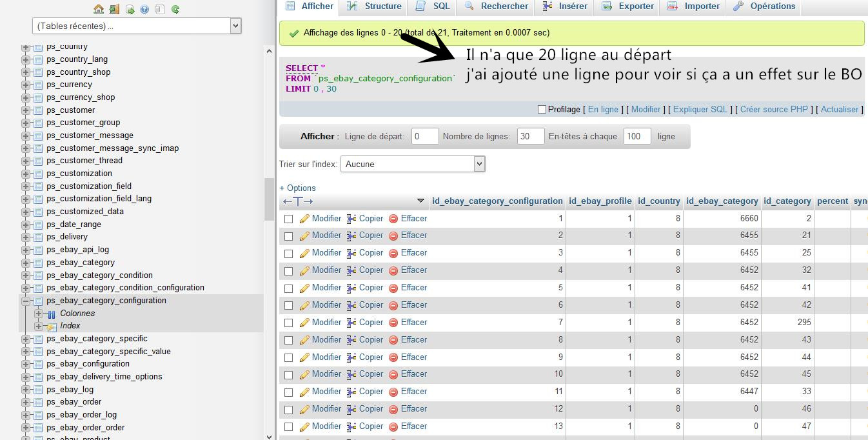This screenshot has height=440, width=868.
Task: Click the ps_customer table icon
Action: (x=38, y=110)
